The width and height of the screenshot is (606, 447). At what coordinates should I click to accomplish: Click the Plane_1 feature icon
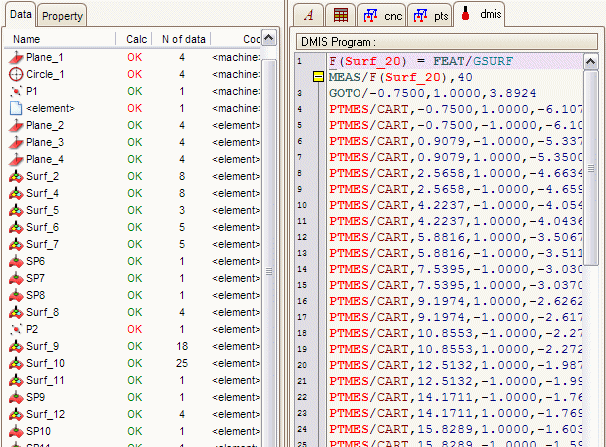pos(15,56)
